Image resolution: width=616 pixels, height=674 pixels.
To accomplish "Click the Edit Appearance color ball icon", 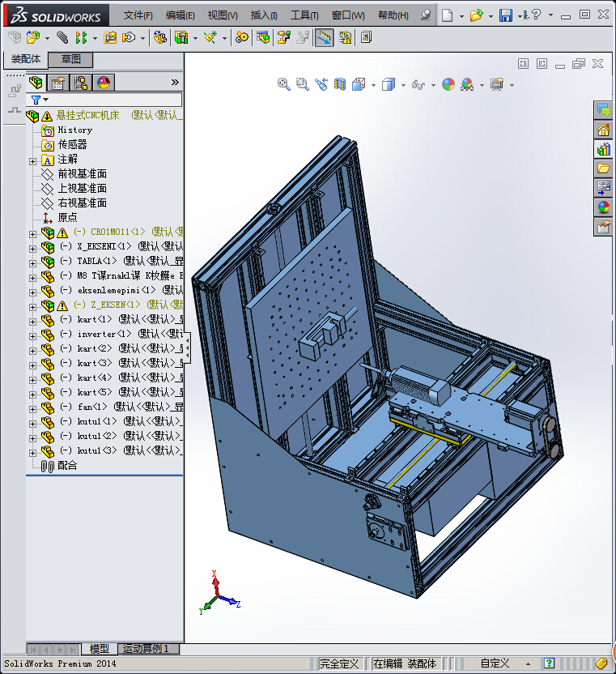I will point(448,84).
